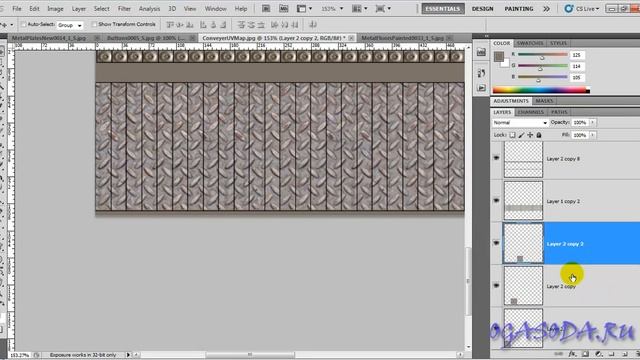This screenshot has width=640, height=360.
Task: Click Add layer style fx icon
Action: pyautogui.click(x=572, y=354)
